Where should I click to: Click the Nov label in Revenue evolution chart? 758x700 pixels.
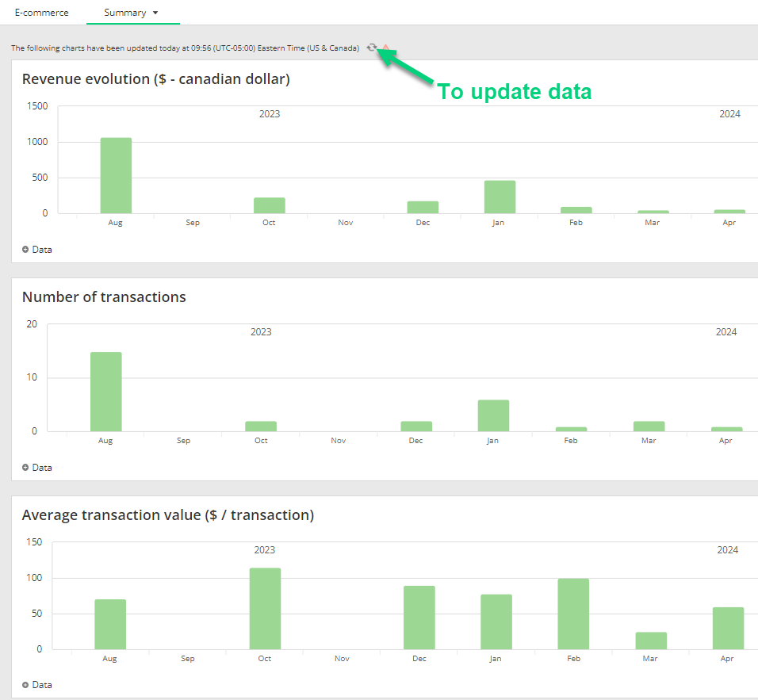click(346, 223)
